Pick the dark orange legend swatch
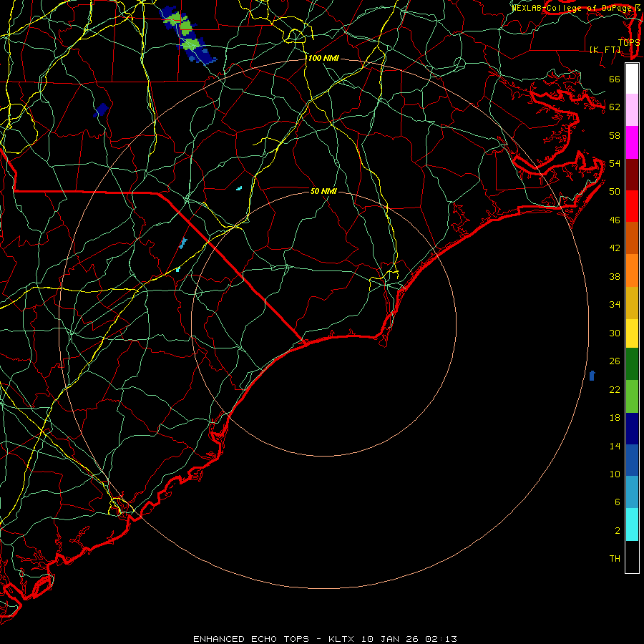The height and width of the screenshot is (644, 644). tap(632, 238)
